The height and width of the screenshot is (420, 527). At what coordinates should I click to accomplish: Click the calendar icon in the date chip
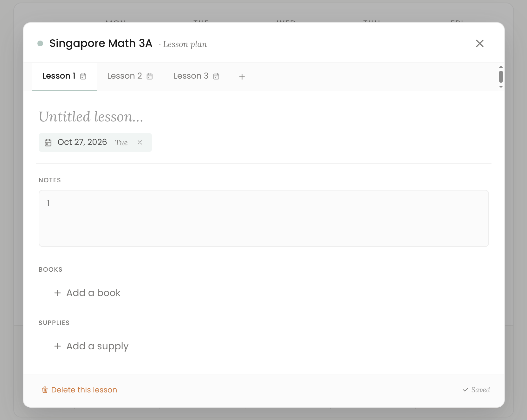click(x=48, y=143)
